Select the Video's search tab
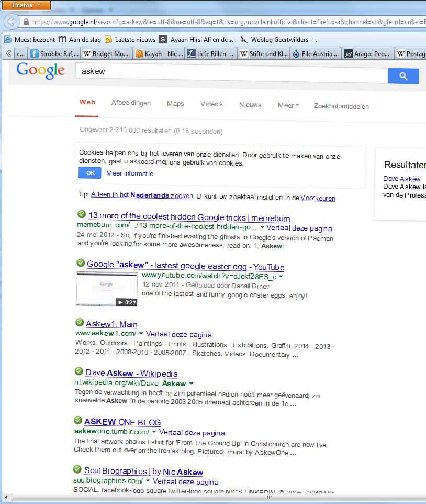Image resolution: width=426 pixels, height=504 pixels. [211, 104]
